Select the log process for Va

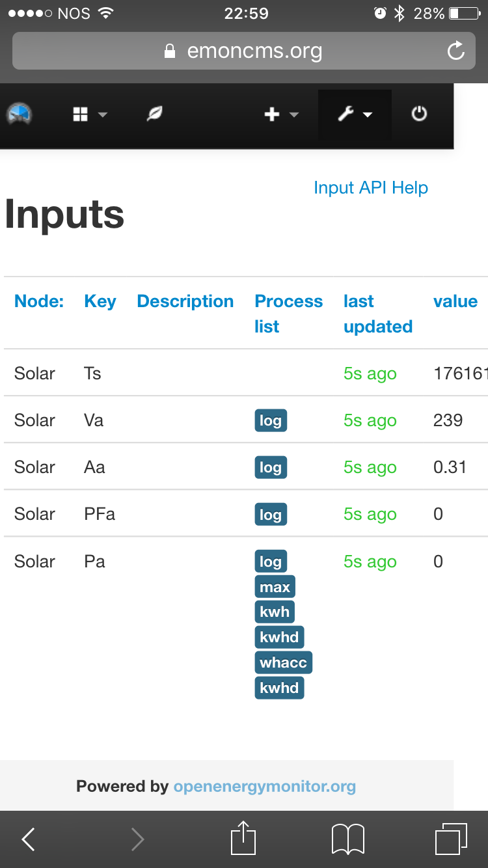click(271, 420)
